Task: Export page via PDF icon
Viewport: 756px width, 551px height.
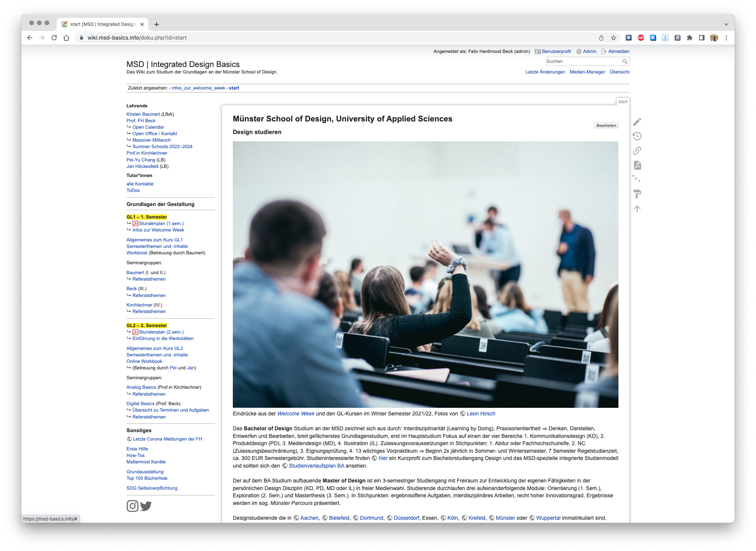Action: click(637, 165)
